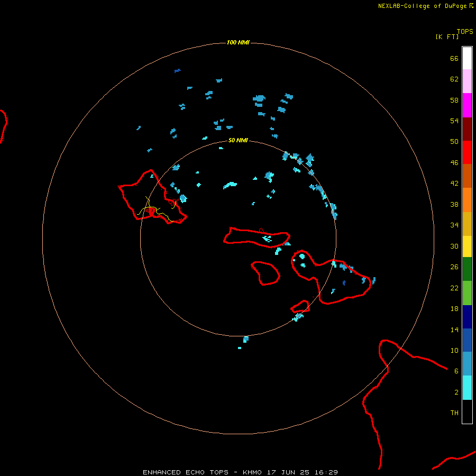Select the dark orange legend swatch
The image size is (476, 476).
click(467, 176)
